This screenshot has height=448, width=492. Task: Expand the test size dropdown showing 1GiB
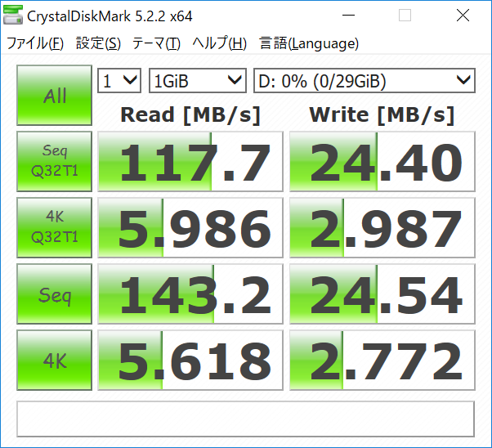(197, 81)
